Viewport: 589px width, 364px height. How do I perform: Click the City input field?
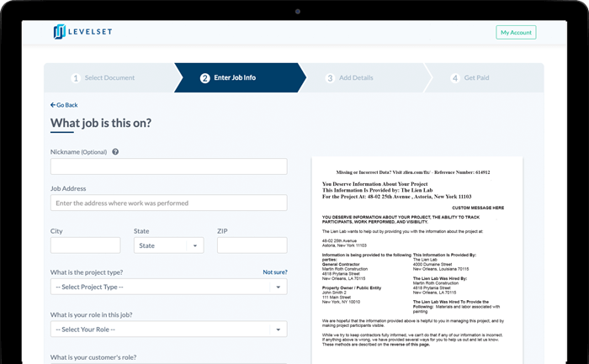tap(85, 245)
